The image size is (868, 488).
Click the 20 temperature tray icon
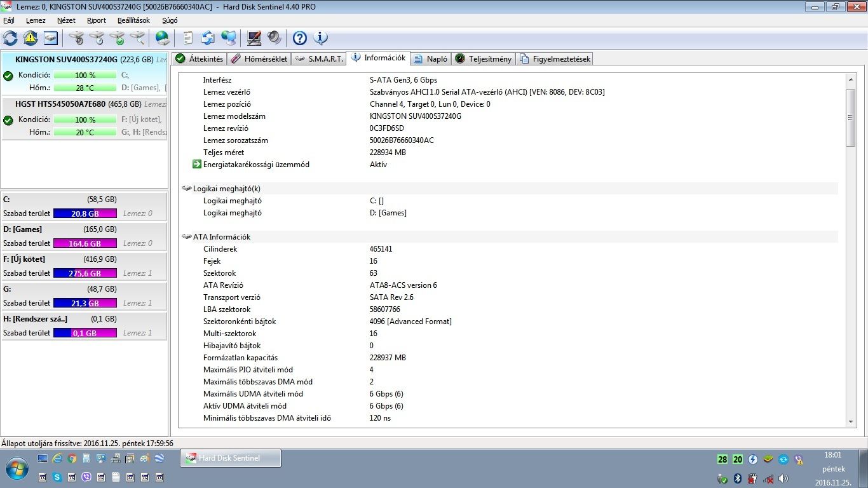[x=738, y=459]
